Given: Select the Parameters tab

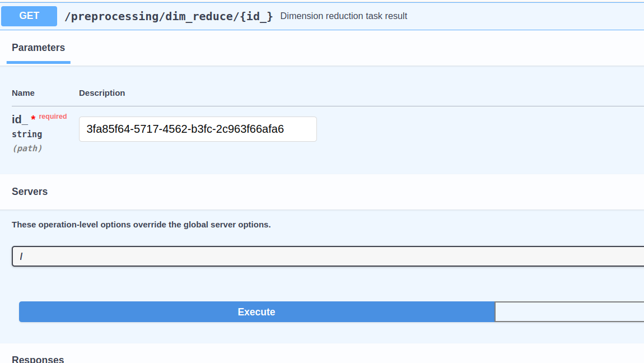Looking at the screenshot, I should (38, 48).
